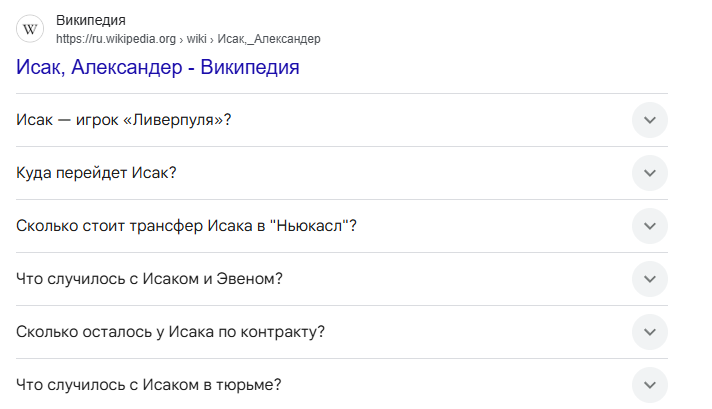Open question 'Исак — игрок «Ливерпуля»?'
This screenshot has width=712, height=409.
[124, 120]
